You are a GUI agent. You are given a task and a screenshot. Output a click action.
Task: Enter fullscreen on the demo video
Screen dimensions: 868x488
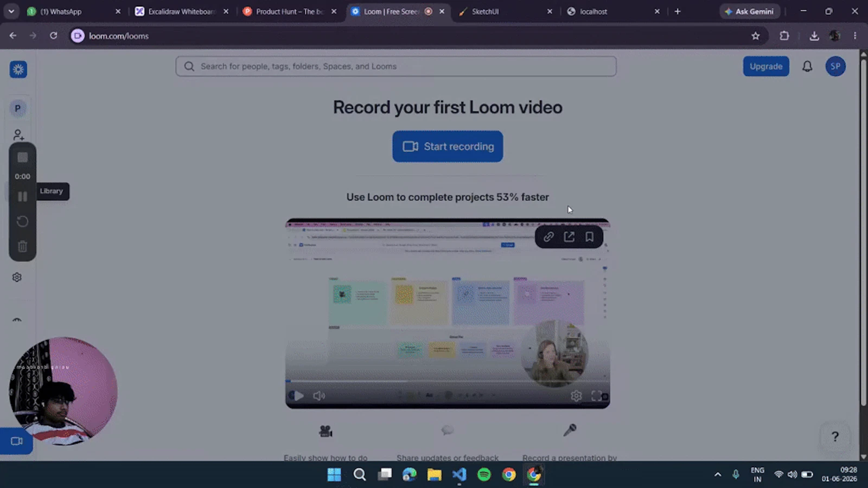(x=597, y=396)
